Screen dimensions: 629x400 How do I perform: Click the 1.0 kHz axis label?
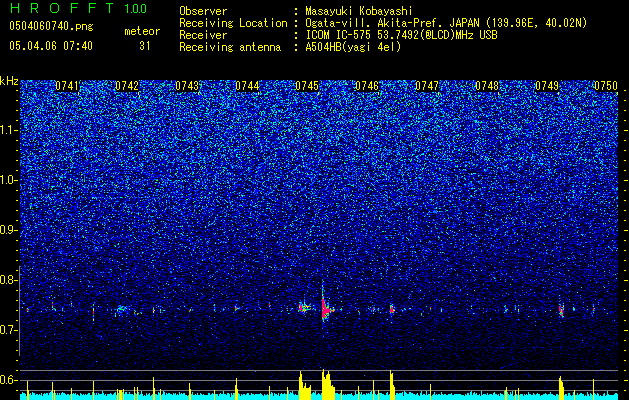[x=8, y=180]
